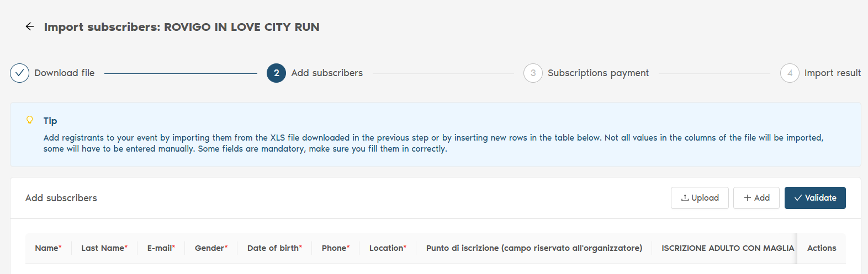
Task: Click the Last Name column header
Action: click(x=104, y=248)
